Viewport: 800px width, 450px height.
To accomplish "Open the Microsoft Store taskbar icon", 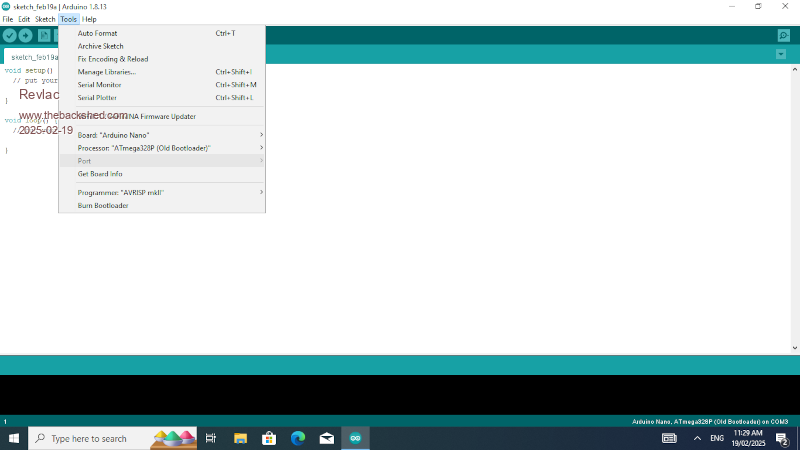I will click(x=269, y=438).
